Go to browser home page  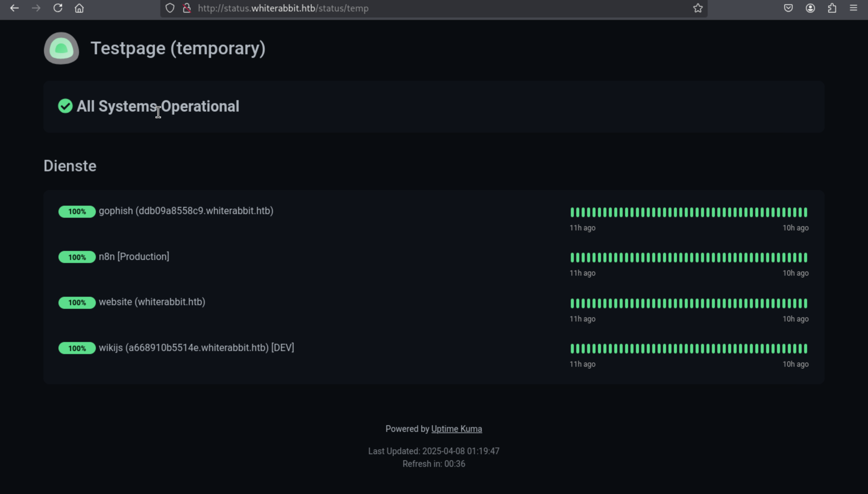(79, 8)
